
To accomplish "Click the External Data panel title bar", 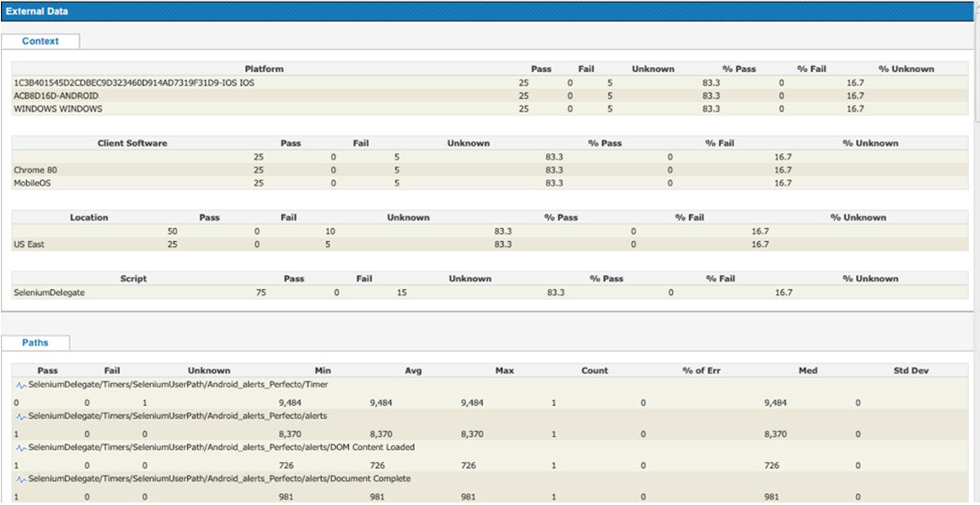I will [x=490, y=11].
